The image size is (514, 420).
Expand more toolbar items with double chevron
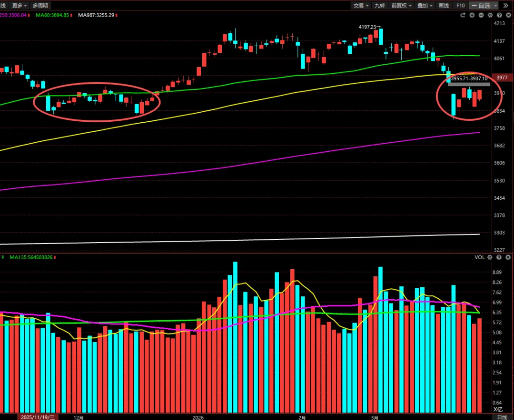tap(506, 6)
